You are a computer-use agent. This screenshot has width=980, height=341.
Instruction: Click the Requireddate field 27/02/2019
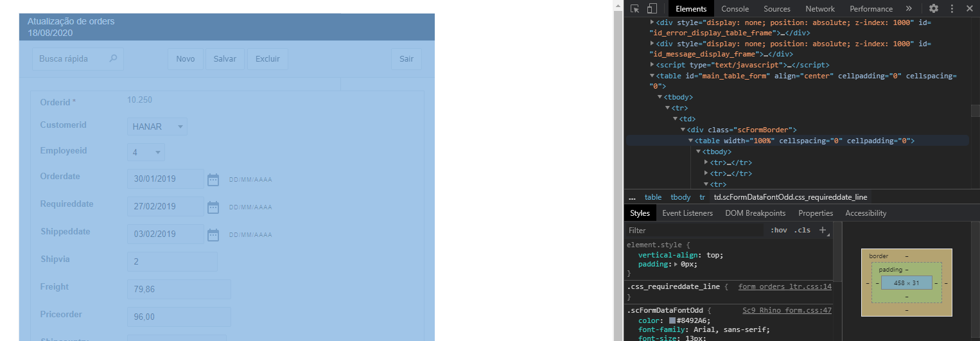point(165,207)
